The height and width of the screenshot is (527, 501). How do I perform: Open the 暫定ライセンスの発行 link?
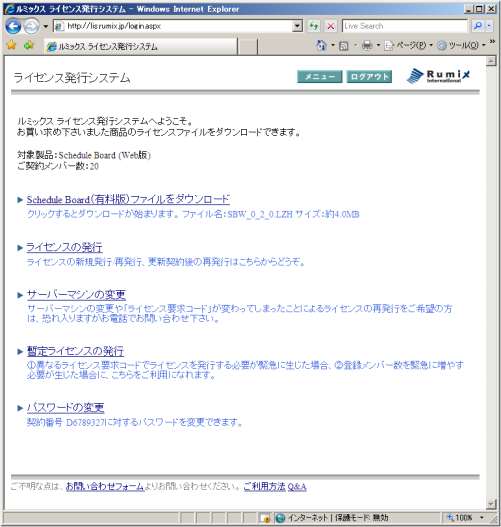[x=75, y=351]
